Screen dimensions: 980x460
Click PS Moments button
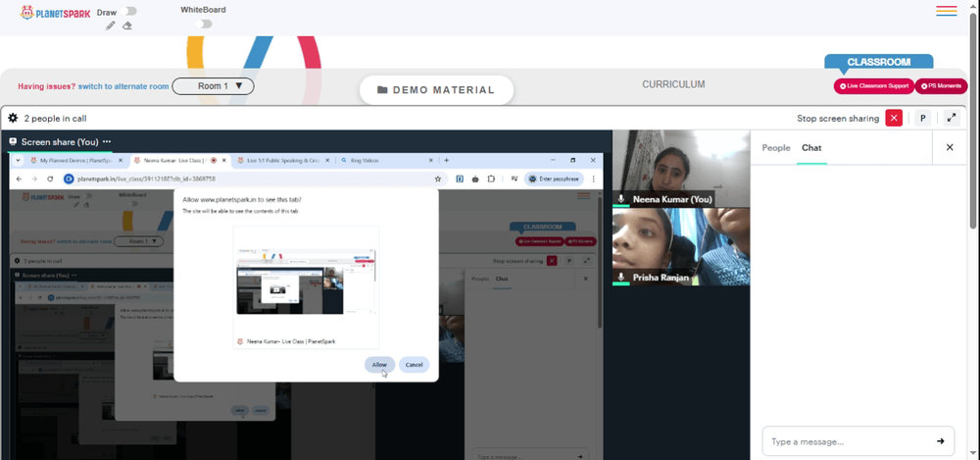[941, 86]
